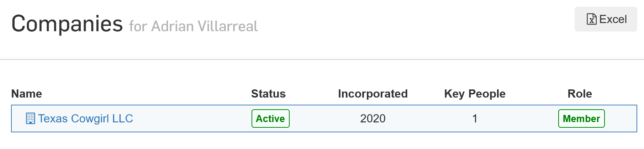Export the companies list to Excel
644x149 pixels.
606,19
